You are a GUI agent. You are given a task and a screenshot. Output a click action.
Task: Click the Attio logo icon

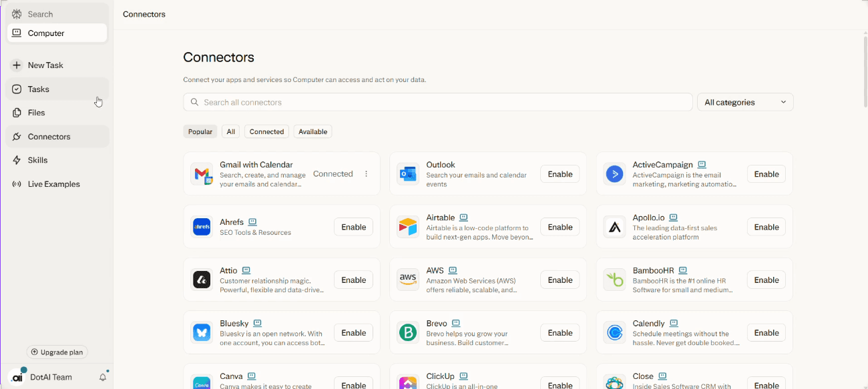click(x=202, y=280)
